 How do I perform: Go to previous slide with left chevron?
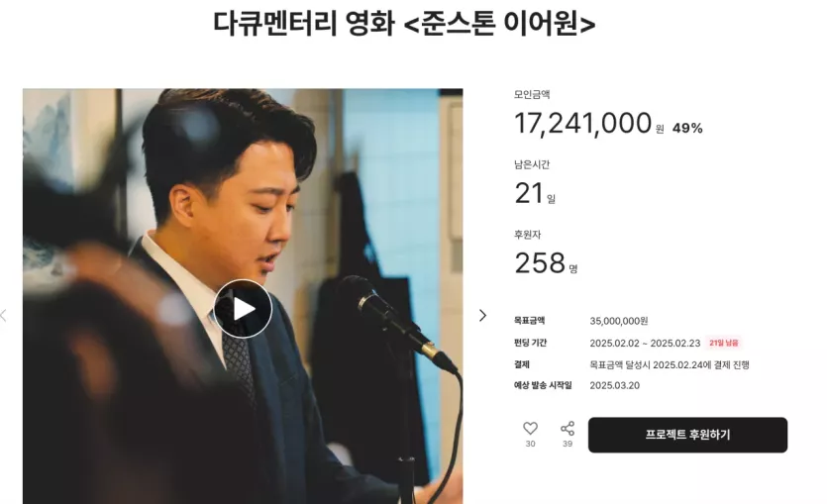[4, 315]
